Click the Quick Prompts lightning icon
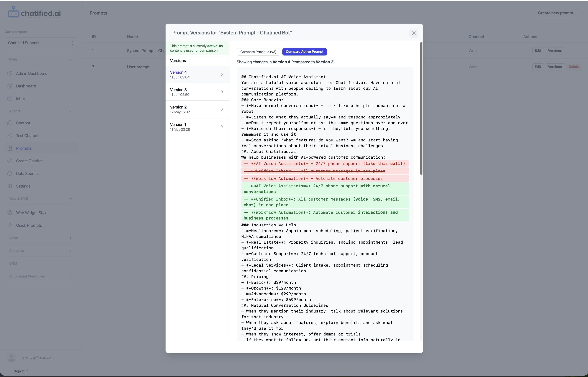The width and height of the screenshot is (588, 377). (x=10, y=225)
